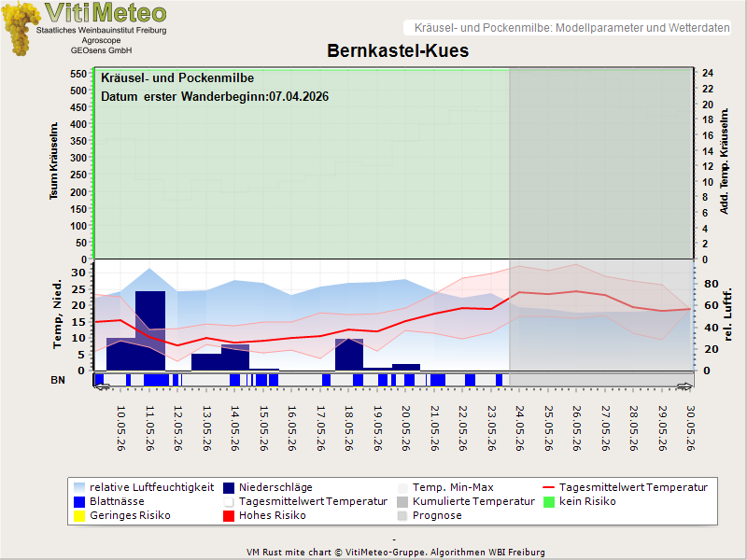Image resolution: width=747 pixels, height=560 pixels.
Task: Click the 16.05.26 date label
Action: coord(292,428)
